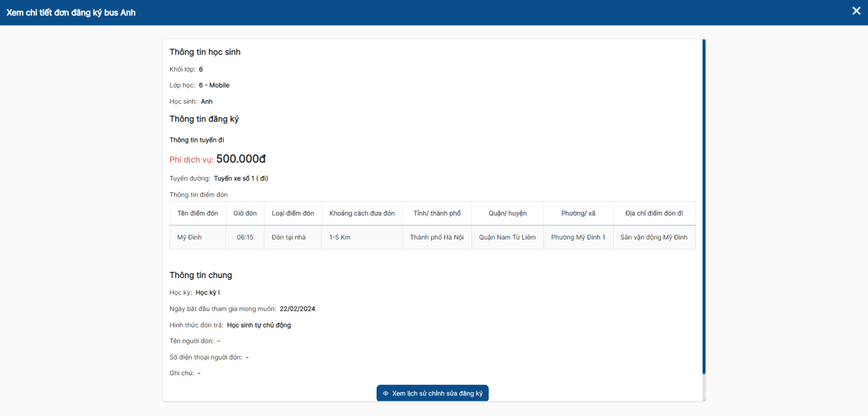Click the 'Thông tin học sinh' heading

tap(205, 52)
